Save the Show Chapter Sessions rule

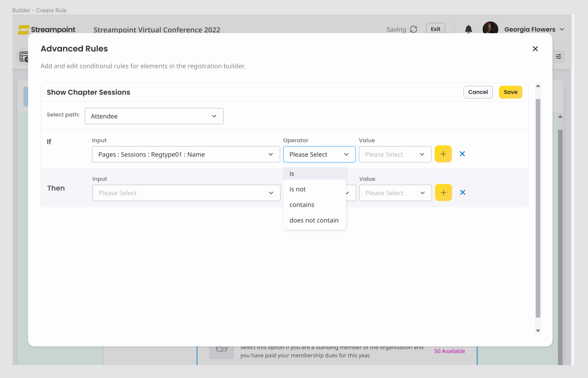coord(510,92)
